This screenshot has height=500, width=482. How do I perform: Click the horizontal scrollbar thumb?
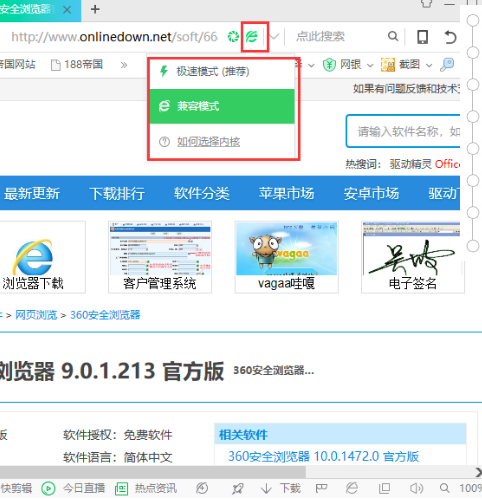[x=153, y=472]
